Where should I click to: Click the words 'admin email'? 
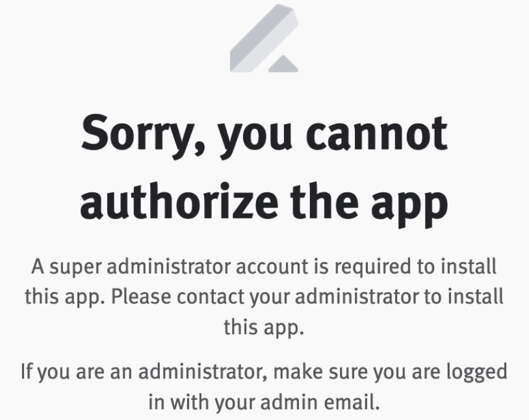pyautogui.click(x=318, y=402)
